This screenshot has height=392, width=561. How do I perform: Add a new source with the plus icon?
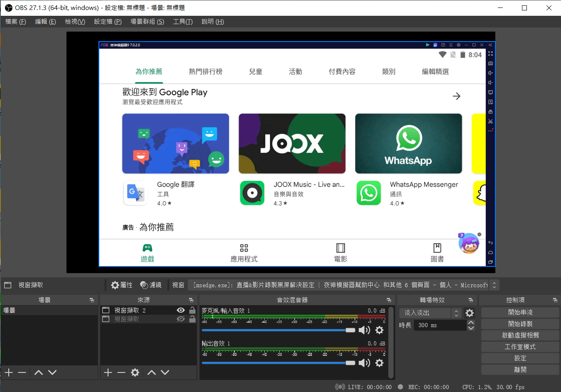(x=107, y=372)
